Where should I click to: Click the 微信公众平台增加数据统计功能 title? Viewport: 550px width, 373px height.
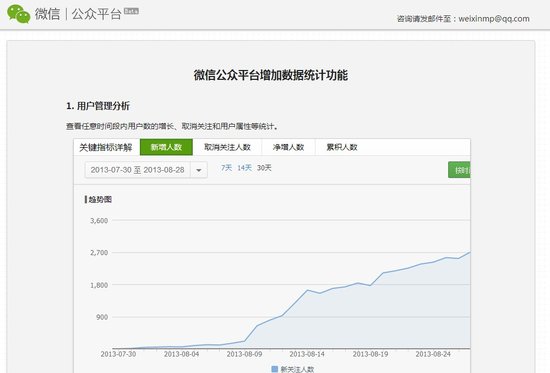[271, 75]
